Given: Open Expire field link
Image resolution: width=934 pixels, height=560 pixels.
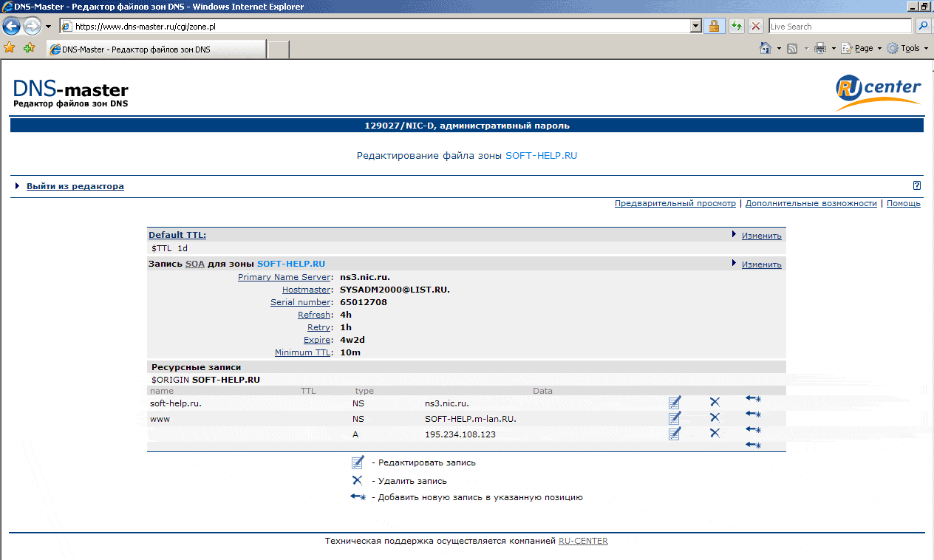Looking at the screenshot, I should pyautogui.click(x=318, y=340).
